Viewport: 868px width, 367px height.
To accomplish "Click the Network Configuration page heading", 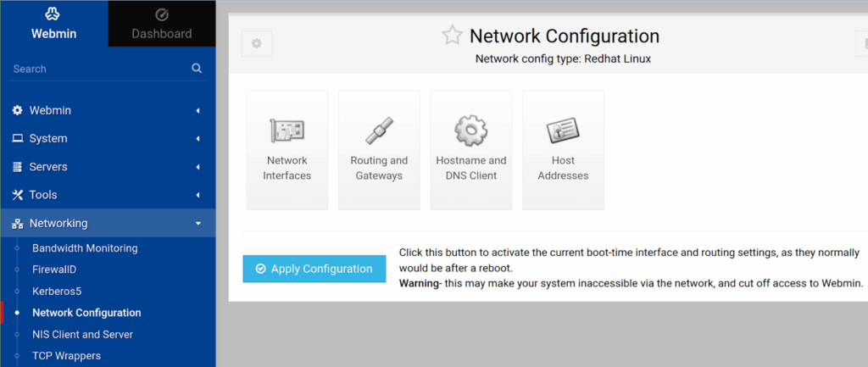I will pos(565,36).
